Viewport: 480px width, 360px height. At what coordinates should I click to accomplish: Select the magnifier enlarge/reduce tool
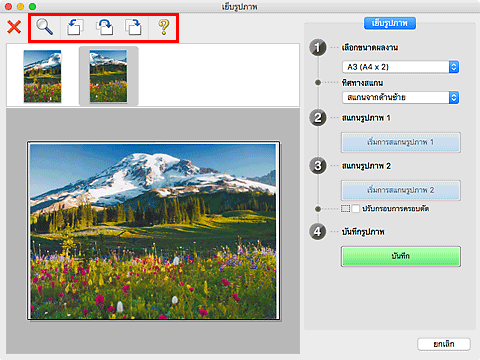point(44,27)
